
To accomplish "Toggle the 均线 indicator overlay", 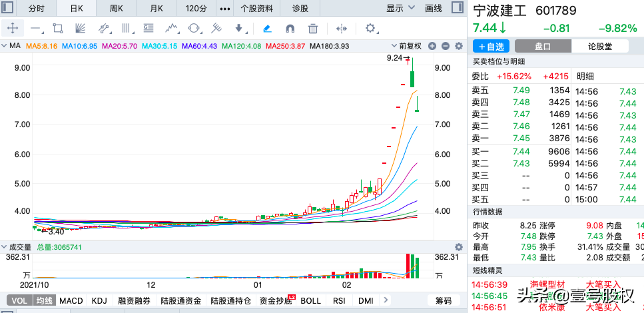I will (x=44, y=301).
